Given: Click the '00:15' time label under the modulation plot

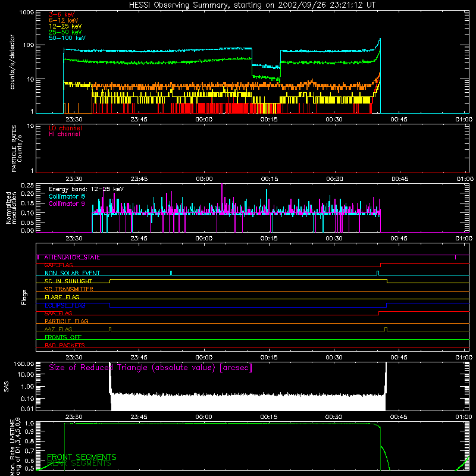Looking at the screenshot, I should (269, 239).
